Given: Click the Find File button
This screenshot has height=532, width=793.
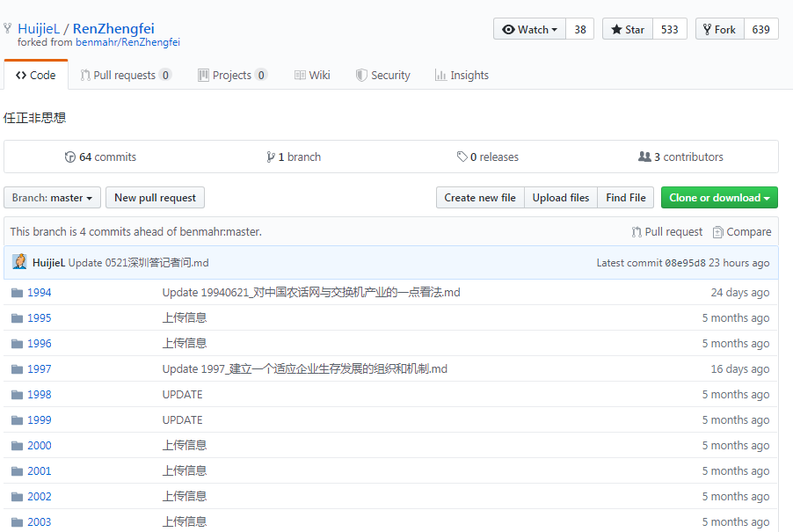Looking at the screenshot, I should [x=626, y=198].
